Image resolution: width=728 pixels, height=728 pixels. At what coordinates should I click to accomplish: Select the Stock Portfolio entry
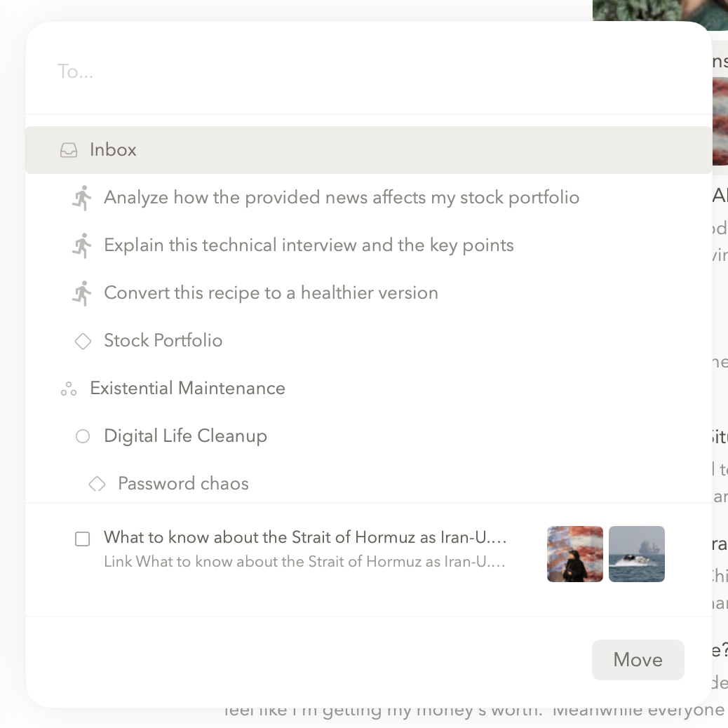[x=163, y=341]
